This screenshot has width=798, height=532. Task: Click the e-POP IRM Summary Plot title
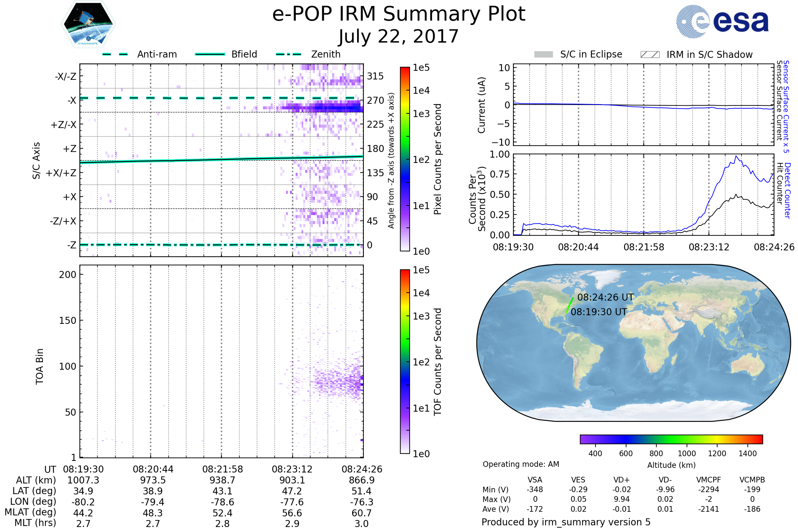click(x=399, y=14)
